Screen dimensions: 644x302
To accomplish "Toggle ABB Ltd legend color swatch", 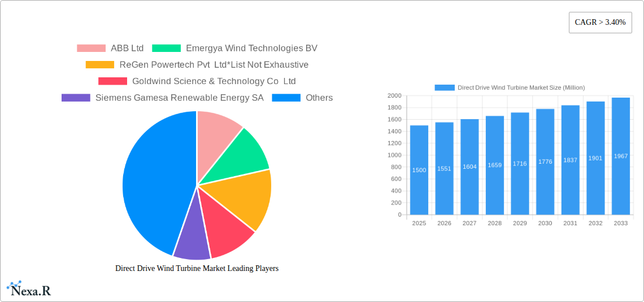I will click(91, 49).
